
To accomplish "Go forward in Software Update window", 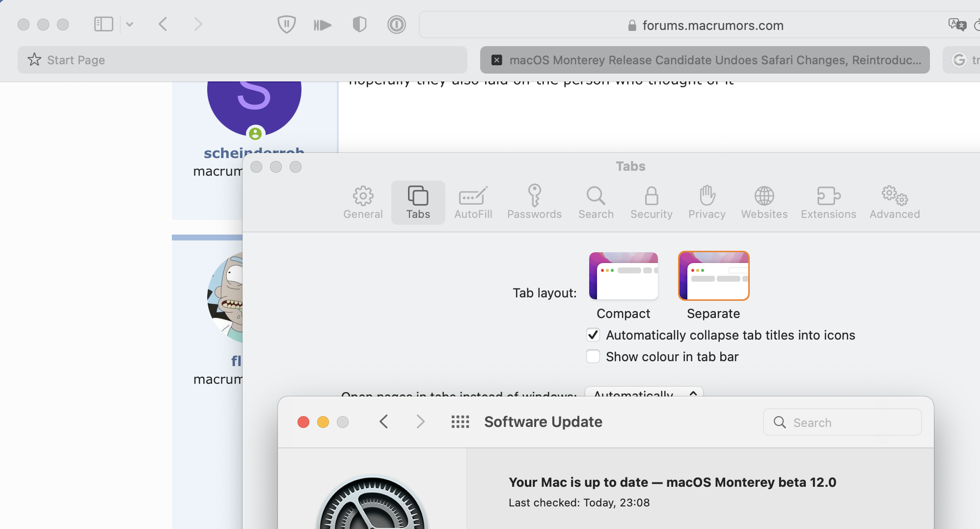I will [420, 422].
